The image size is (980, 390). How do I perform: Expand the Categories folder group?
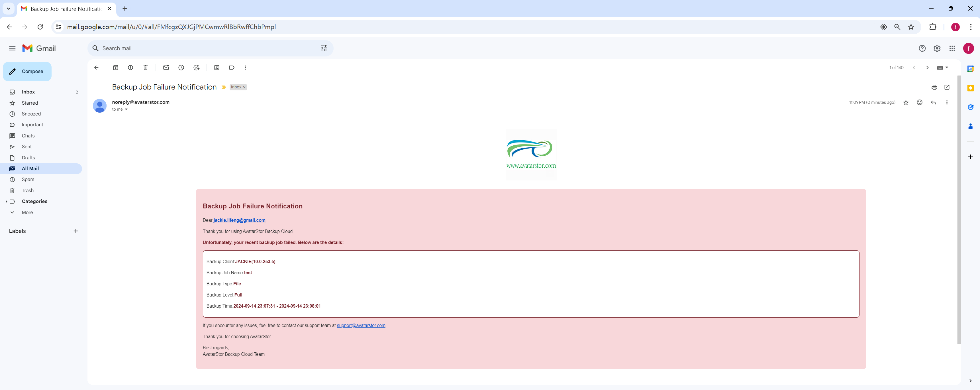click(7, 202)
